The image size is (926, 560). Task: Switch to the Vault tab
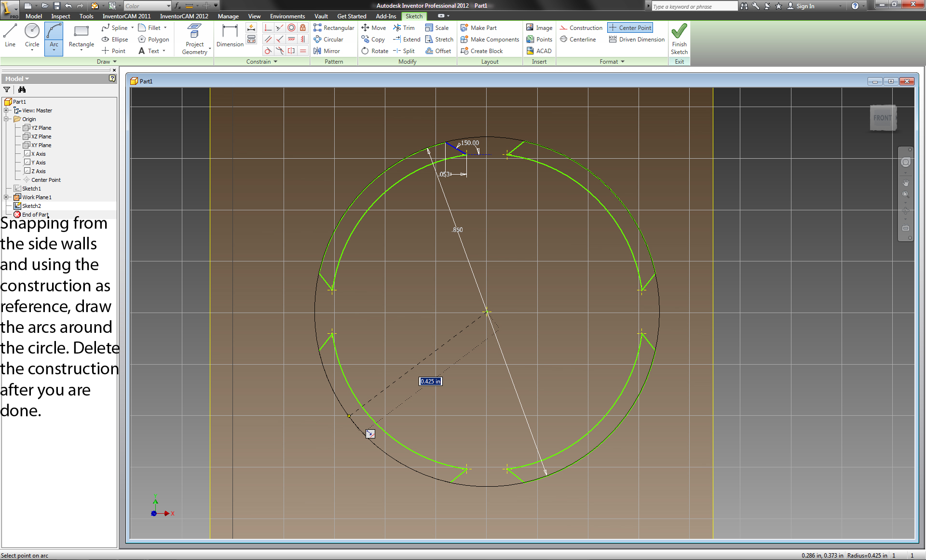(321, 16)
